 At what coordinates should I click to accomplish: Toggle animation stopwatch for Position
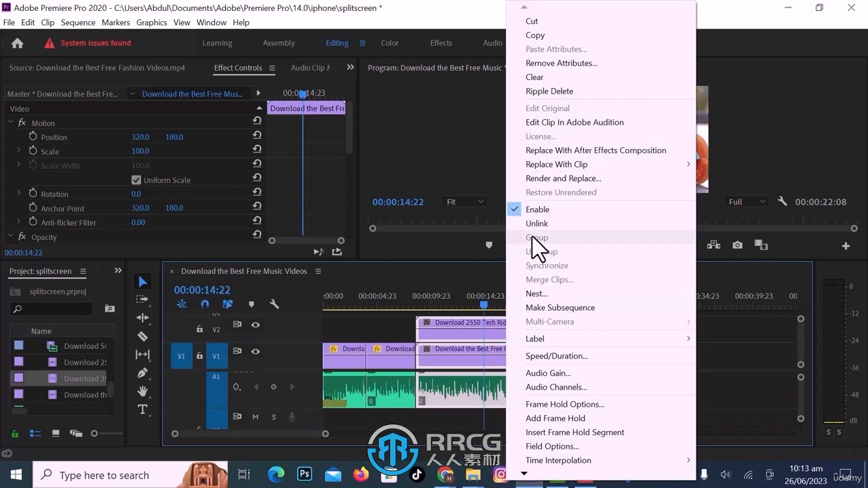(x=33, y=136)
